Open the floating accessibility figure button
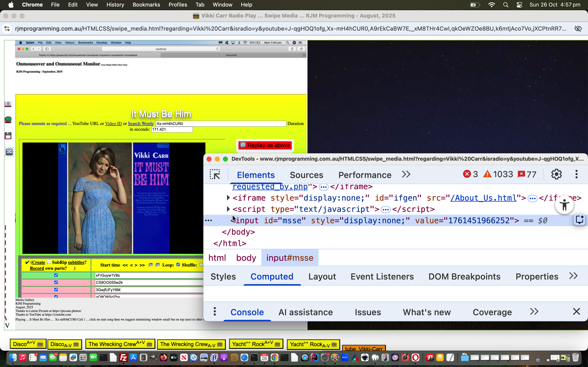The image size is (588, 367). point(564,205)
